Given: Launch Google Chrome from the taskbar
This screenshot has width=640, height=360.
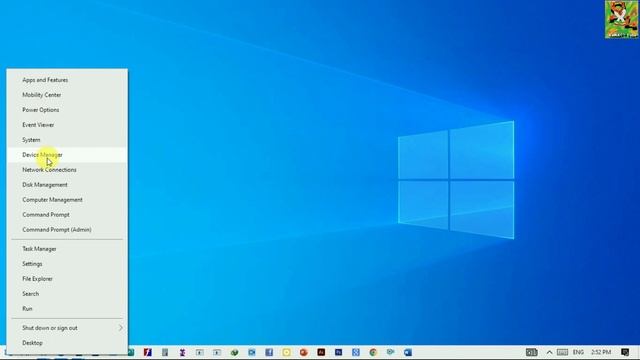Looking at the screenshot, I should click(373, 352).
